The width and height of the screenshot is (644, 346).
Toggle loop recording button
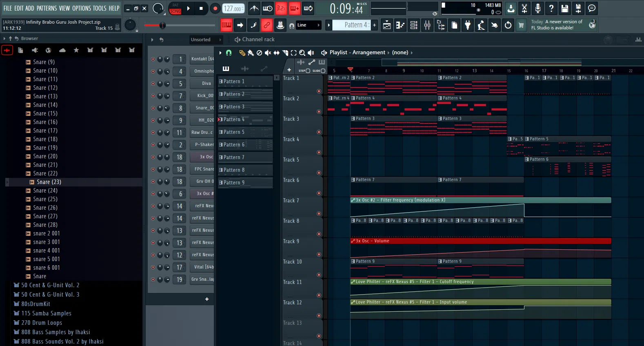click(308, 8)
